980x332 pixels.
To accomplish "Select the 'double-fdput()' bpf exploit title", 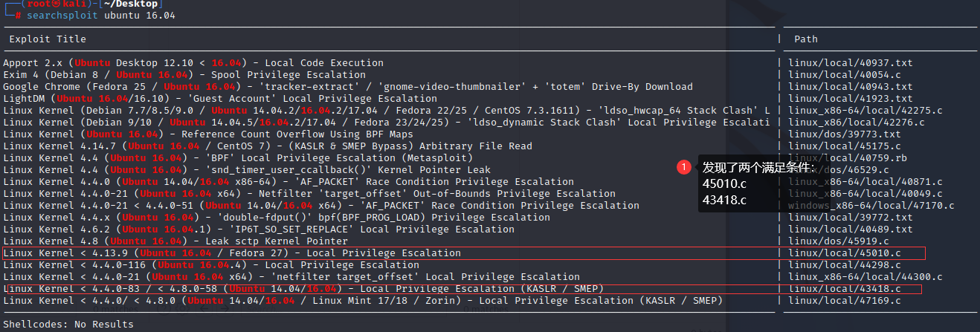I will [277, 218].
